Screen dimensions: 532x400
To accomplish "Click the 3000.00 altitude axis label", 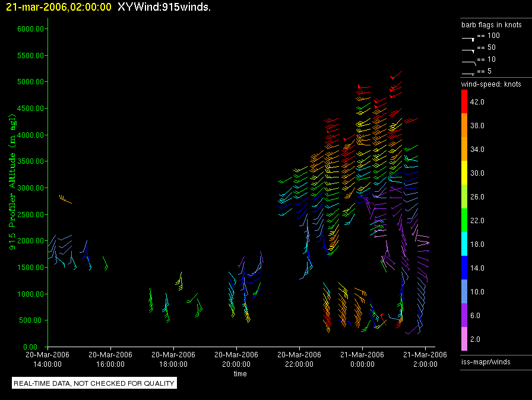I will coord(30,188).
